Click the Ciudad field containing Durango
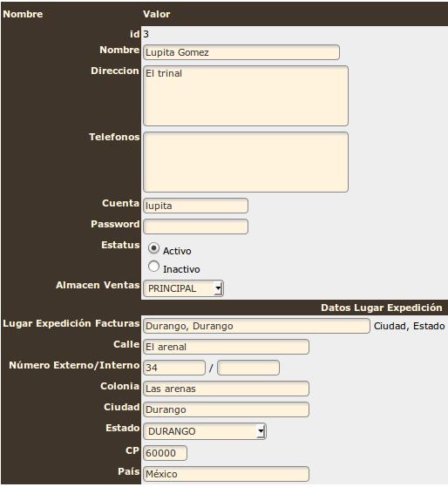The height and width of the screenshot is (487, 448). 226,409
